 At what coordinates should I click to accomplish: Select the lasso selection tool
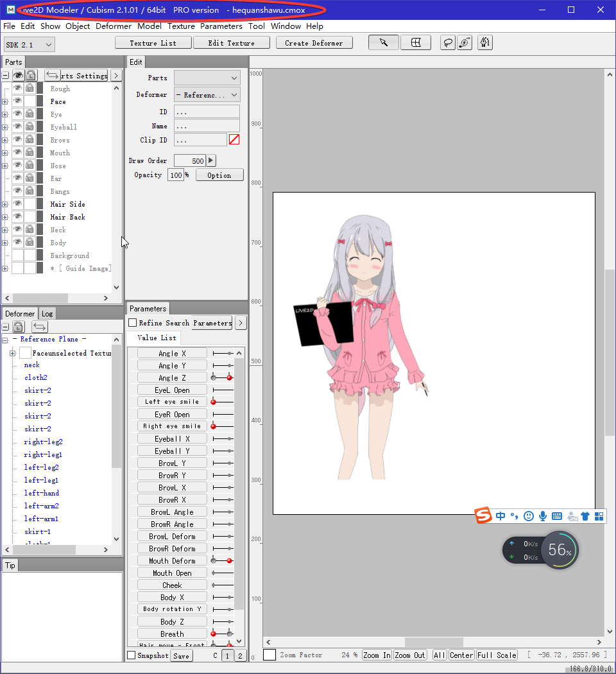tap(448, 42)
